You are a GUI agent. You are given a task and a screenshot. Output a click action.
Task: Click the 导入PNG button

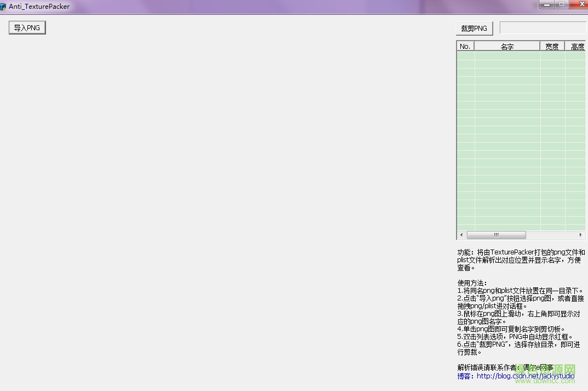click(27, 28)
